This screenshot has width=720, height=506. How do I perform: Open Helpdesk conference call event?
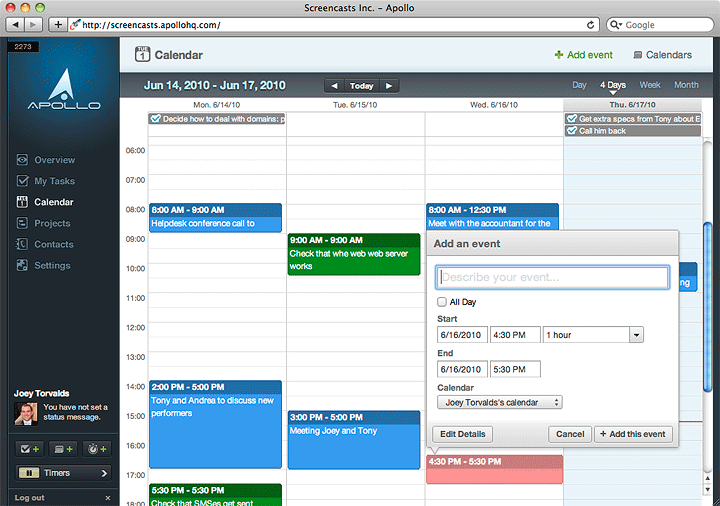[x=215, y=218]
